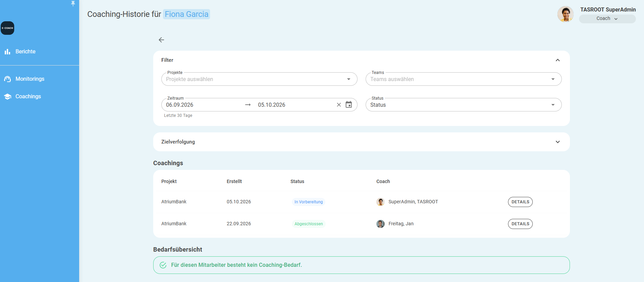Open the Coach role dropdown
The width and height of the screenshot is (644, 282).
click(607, 19)
